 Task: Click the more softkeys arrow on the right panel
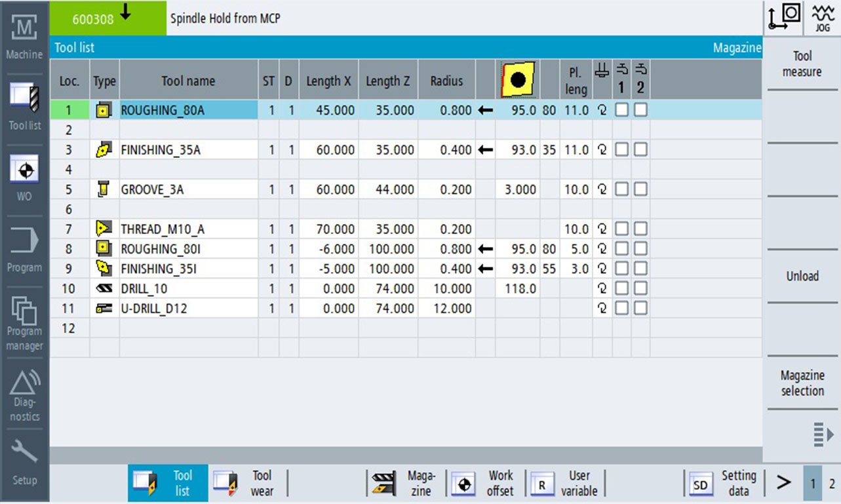pos(822,434)
